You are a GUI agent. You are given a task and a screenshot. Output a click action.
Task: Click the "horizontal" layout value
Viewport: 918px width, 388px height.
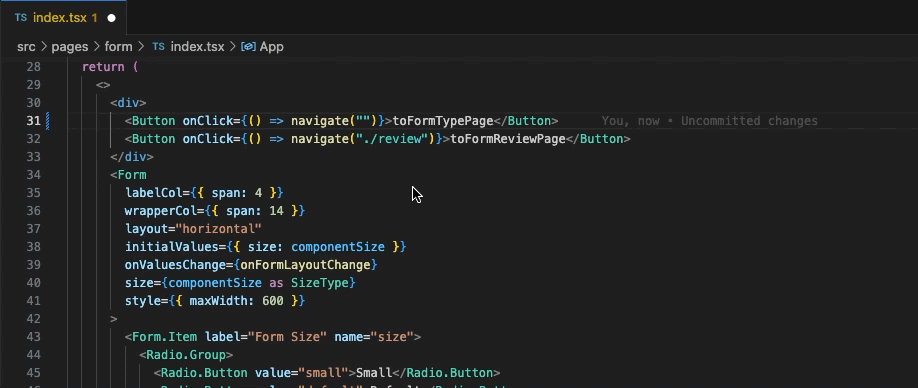tap(218, 229)
